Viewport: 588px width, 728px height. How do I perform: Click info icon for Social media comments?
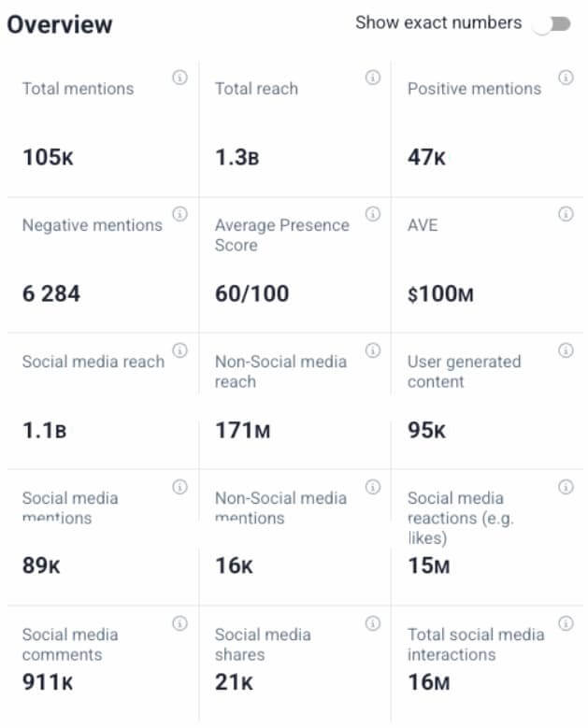pos(179,623)
